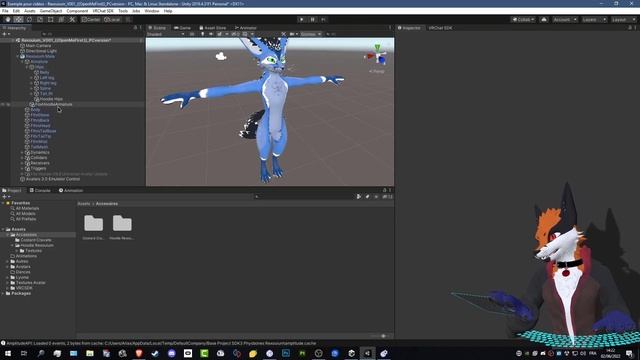Switch to the Animation tab
640x360 pixels.
coord(71,190)
